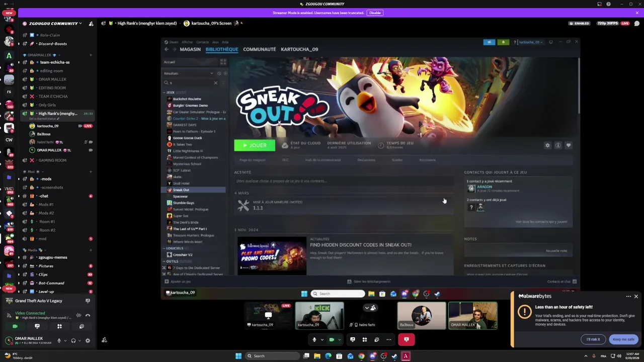Open zgougou-memes channel
The image size is (644, 362).
[x=53, y=257]
